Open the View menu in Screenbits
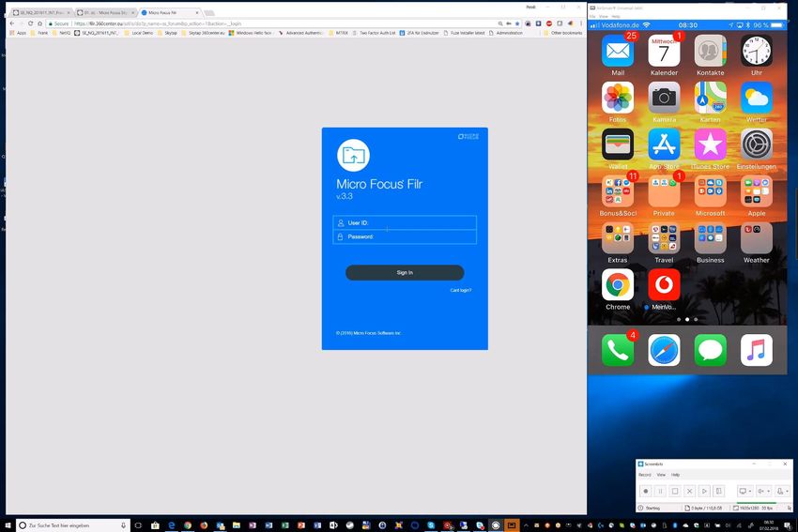The width and height of the screenshot is (798, 532). click(661, 475)
